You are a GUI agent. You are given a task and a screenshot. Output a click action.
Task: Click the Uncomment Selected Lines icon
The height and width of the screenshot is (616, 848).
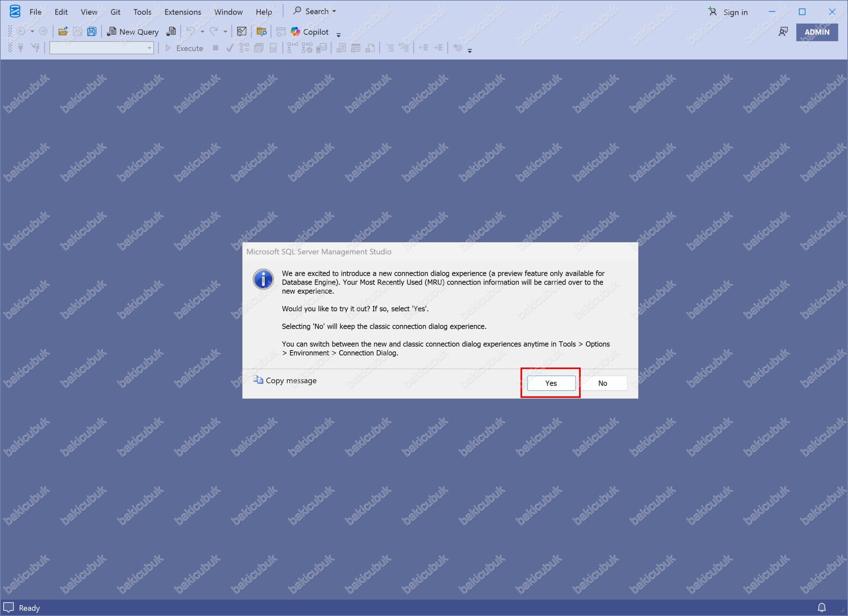click(x=404, y=48)
